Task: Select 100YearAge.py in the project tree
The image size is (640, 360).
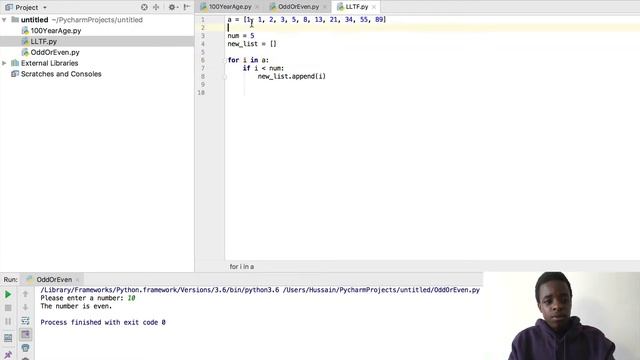Action: tap(56, 31)
